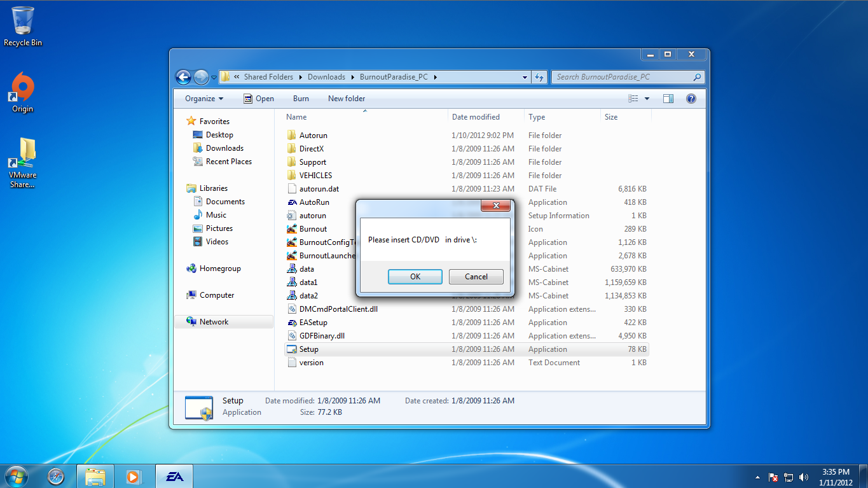Open Windows Explorer taskbar button
This screenshot has width=868, height=488.
point(95,476)
